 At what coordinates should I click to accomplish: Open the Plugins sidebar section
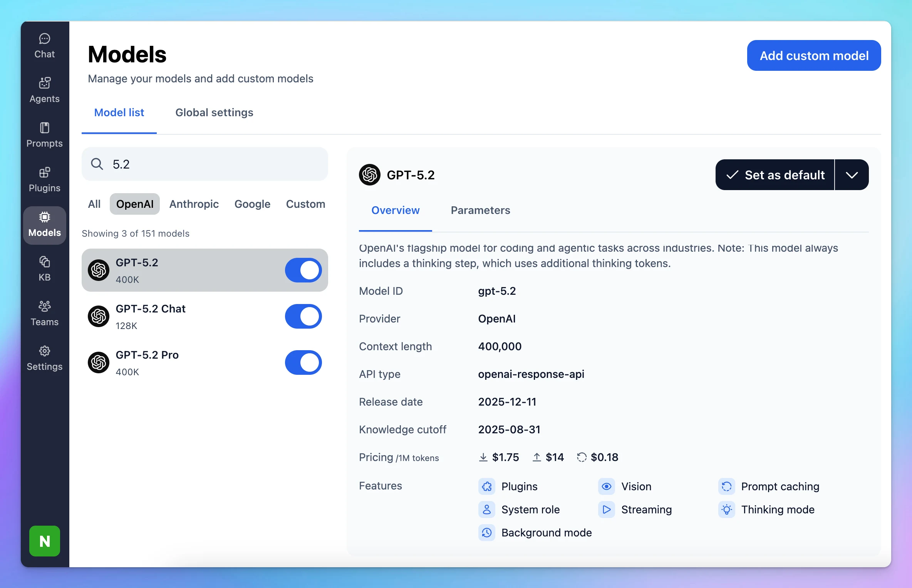coord(45,180)
